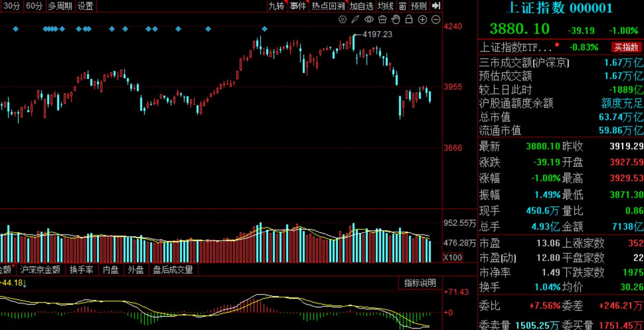The image size is (644, 330).
Task: Click 流通市值 59.86万亿 value
Action: (622, 130)
